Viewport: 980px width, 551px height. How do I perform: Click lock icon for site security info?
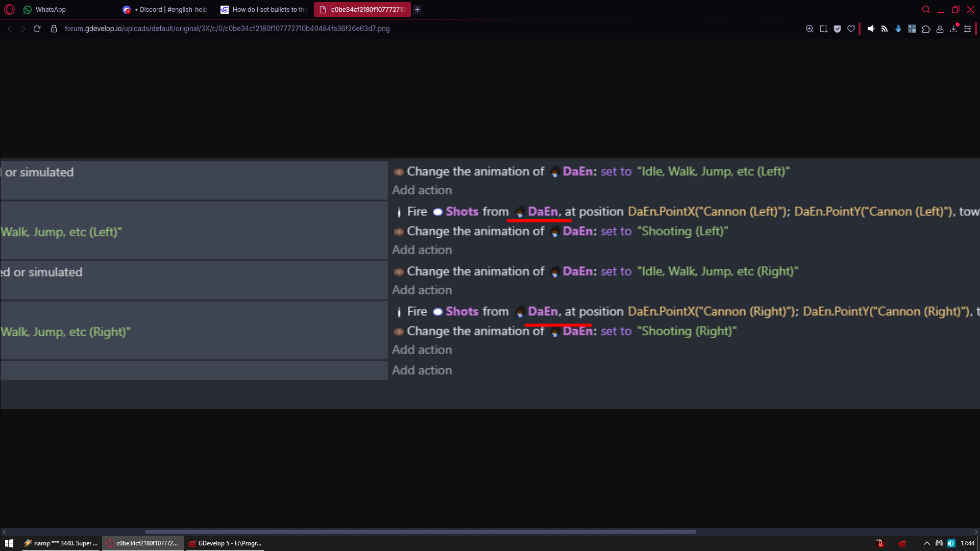pos(54,29)
